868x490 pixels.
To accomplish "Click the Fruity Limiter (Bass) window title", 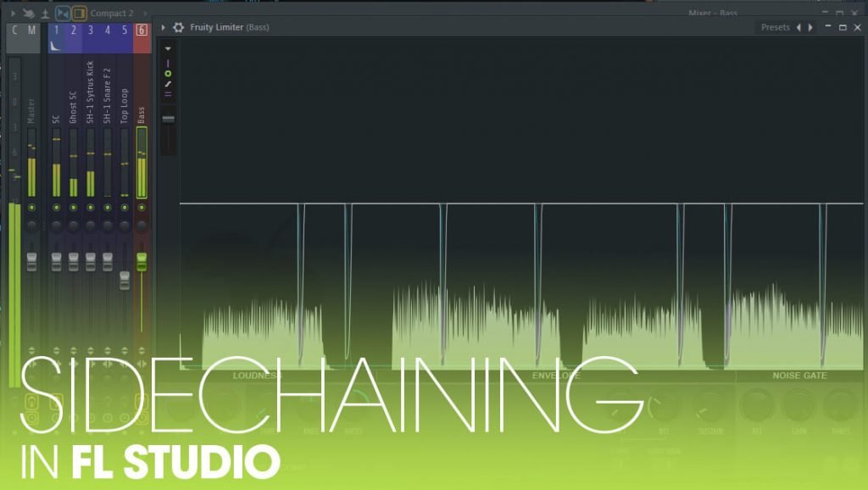I will (229, 27).
